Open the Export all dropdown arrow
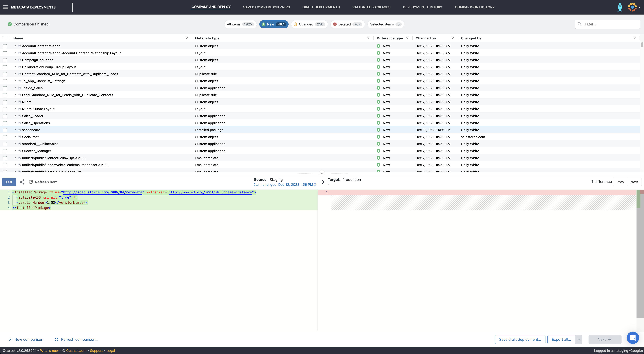 pos(579,339)
